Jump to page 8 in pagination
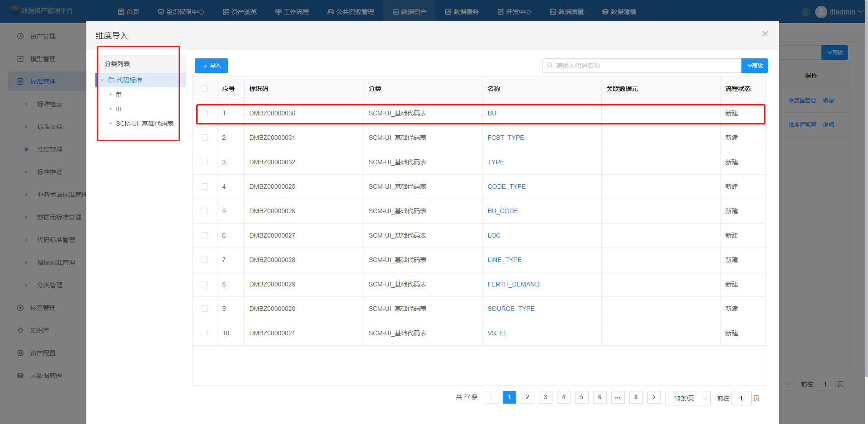Screen dimensions: 868x424 pyautogui.click(x=636, y=397)
